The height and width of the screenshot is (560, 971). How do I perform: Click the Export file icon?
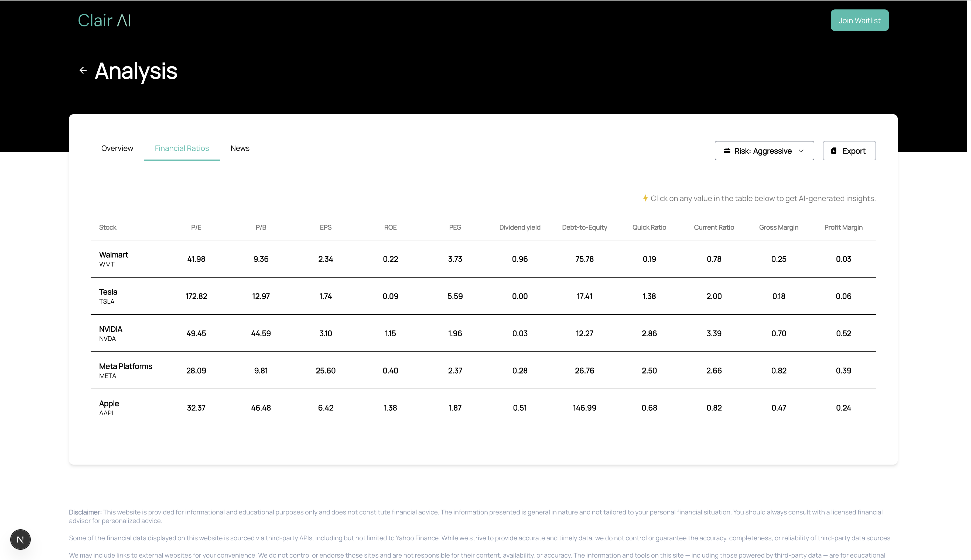pos(833,151)
